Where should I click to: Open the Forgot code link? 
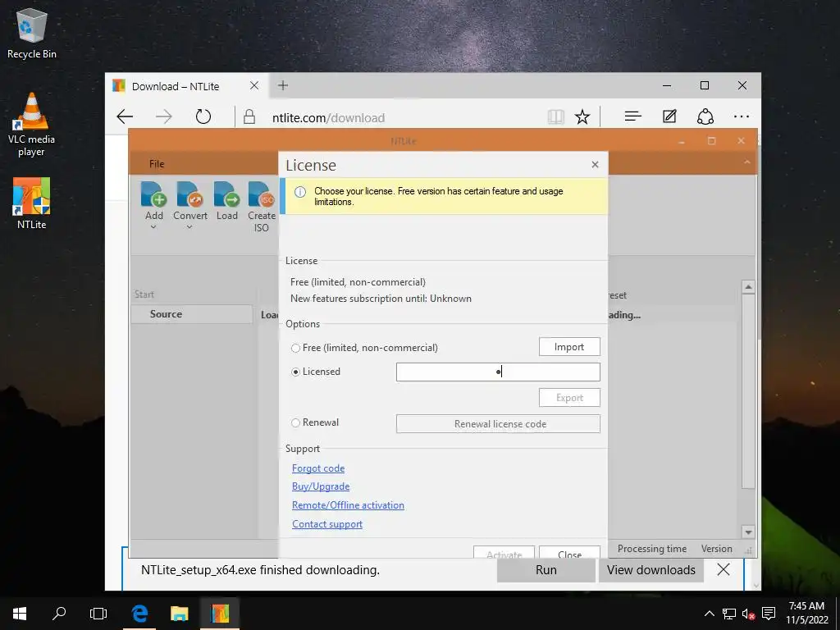[x=318, y=468]
